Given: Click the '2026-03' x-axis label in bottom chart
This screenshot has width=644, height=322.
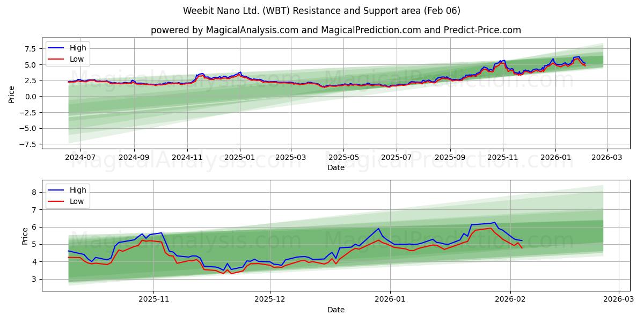Looking at the screenshot, I should 619,300.
